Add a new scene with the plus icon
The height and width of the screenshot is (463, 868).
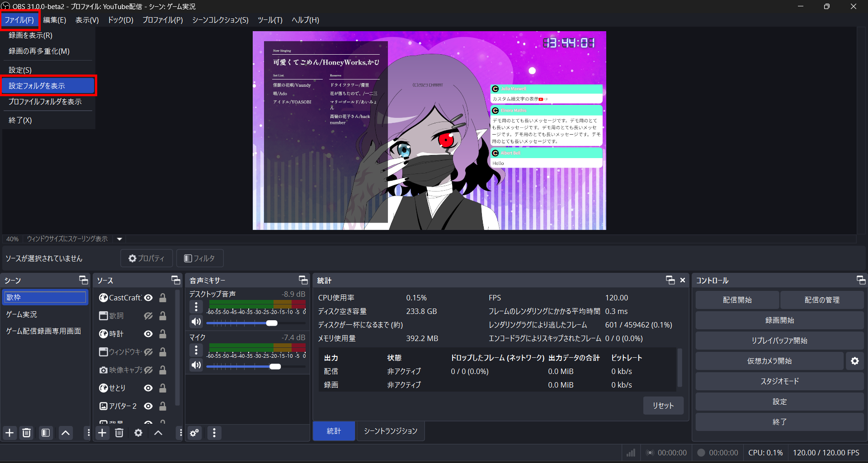(x=9, y=433)
